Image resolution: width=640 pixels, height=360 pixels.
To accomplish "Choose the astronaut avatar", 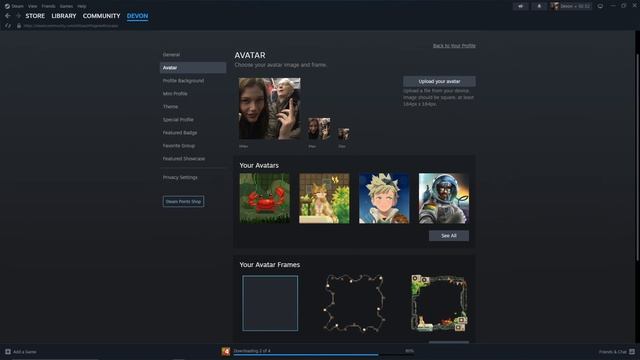I will point(444,198).
